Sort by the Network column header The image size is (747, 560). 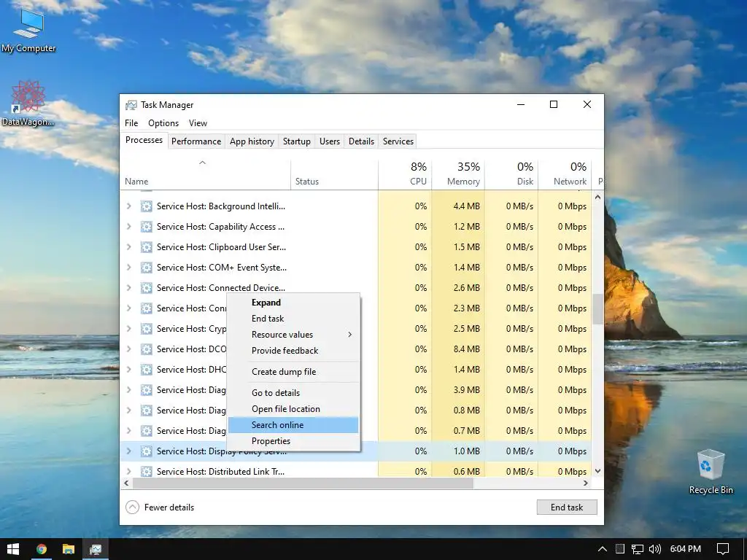click(565, 174)
